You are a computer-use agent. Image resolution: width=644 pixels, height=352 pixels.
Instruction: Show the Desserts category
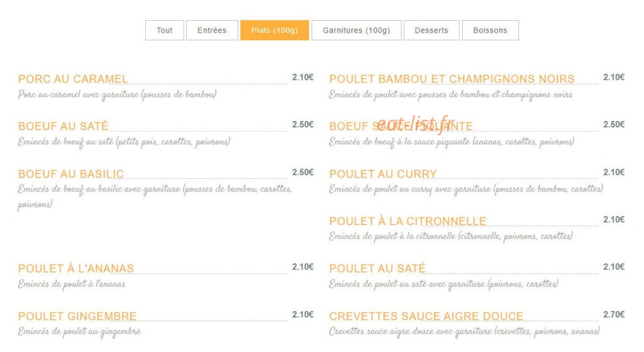[x=431, y=31]
